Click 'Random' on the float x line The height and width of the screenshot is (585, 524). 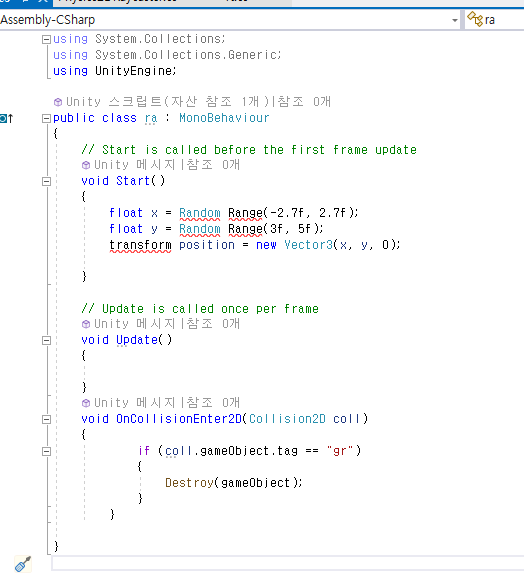200,213
